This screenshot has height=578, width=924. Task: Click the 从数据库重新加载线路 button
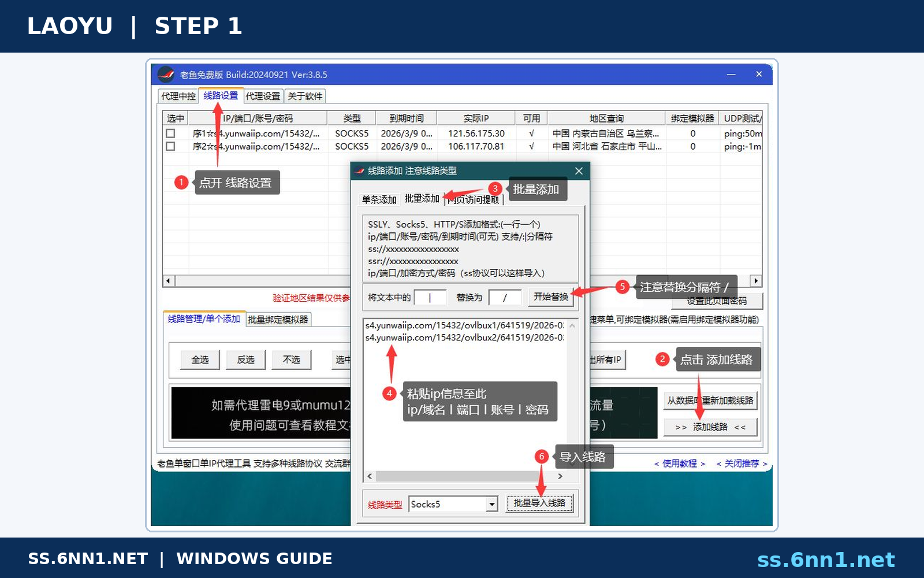click(710, 400)
